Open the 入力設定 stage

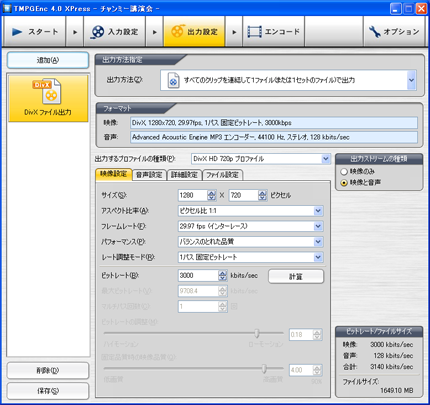(114, 32)
